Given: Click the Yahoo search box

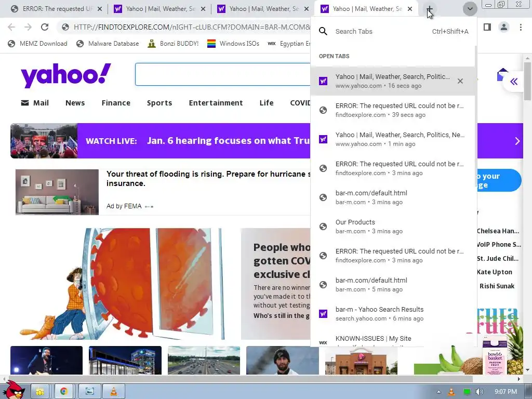Looking at the screenshot, I should tap(222, 74).
